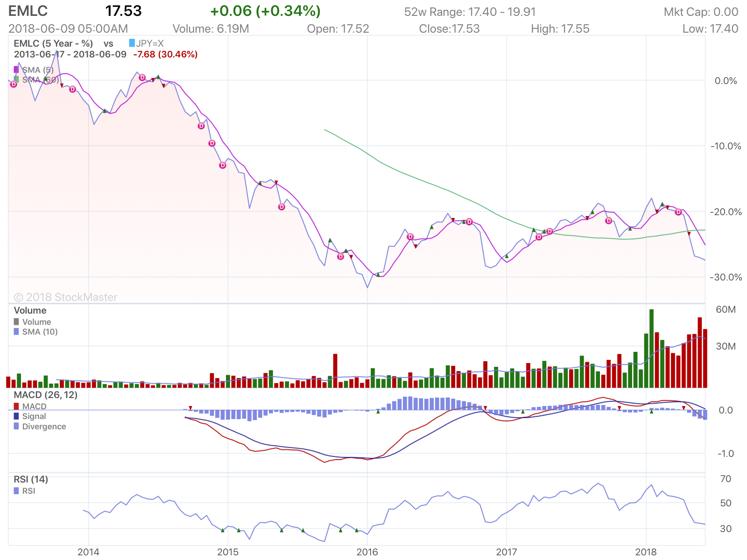The image size is (747, 560).
Task: Click the High: 17.55 value
Action: [560, 29]
